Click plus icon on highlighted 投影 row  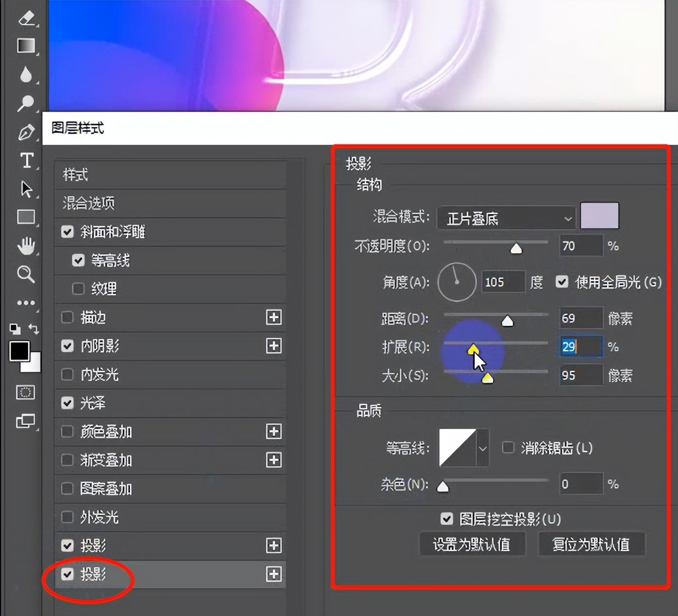tap(274, 574)
